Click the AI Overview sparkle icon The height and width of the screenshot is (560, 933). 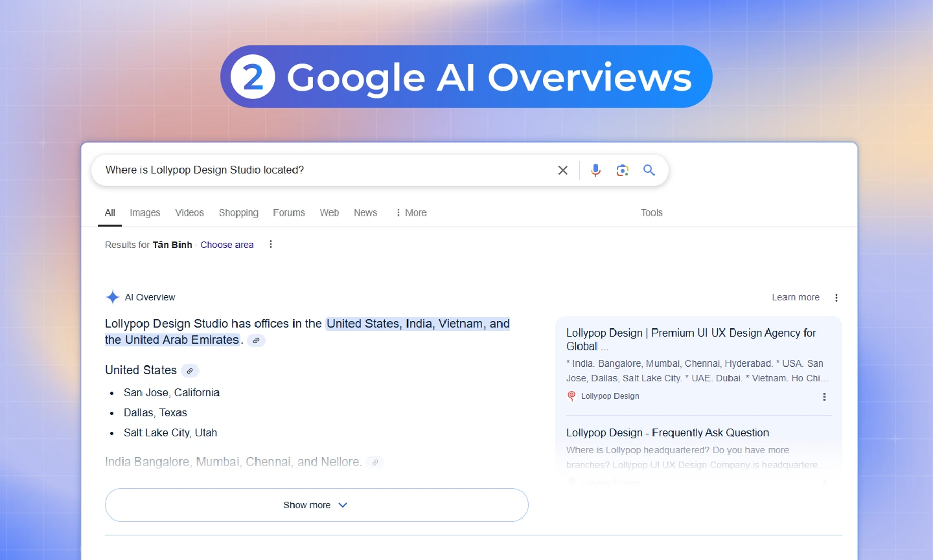[113, 297]
